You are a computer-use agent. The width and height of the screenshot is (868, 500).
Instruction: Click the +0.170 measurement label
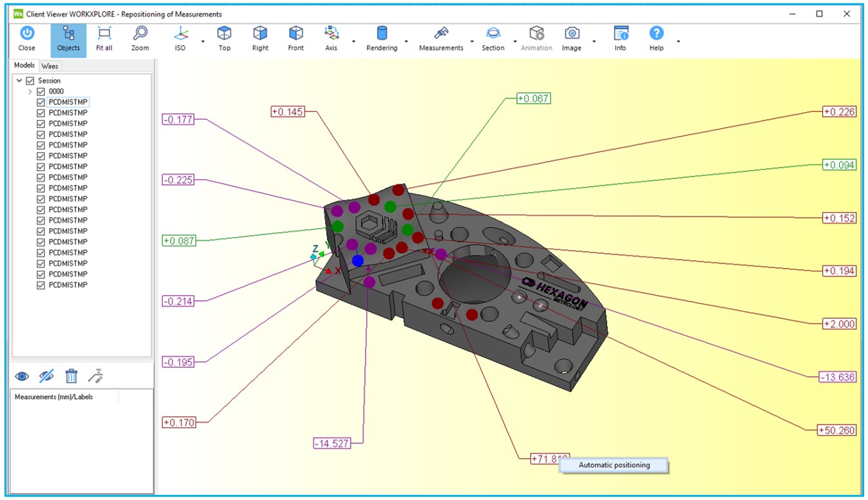(178, 423)
